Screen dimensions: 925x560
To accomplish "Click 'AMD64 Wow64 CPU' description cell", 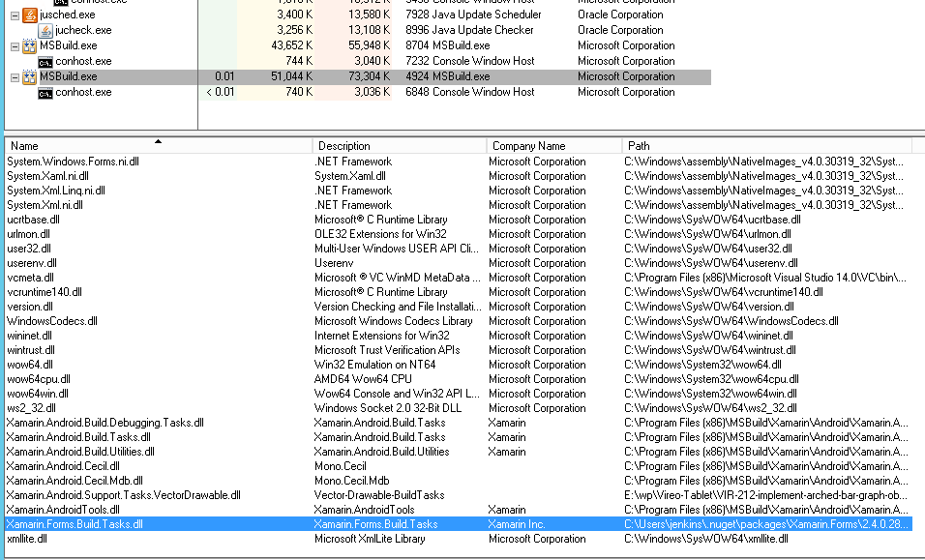I will point(363,379).
